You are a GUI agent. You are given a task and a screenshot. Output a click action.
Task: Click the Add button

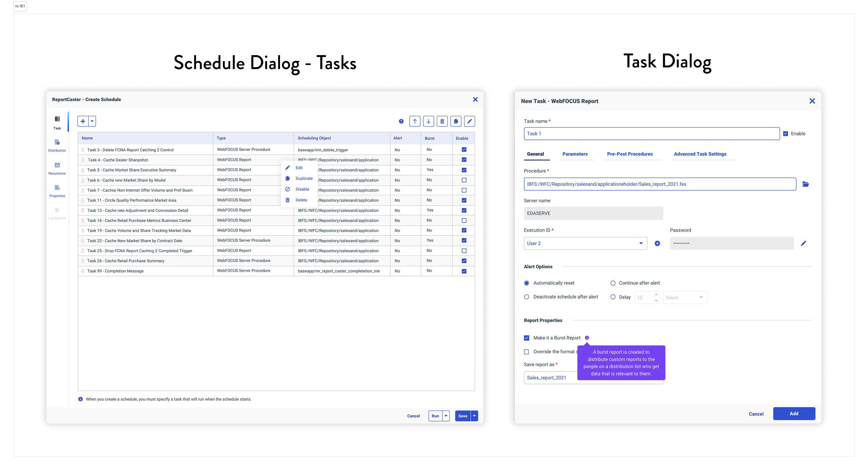794,414
